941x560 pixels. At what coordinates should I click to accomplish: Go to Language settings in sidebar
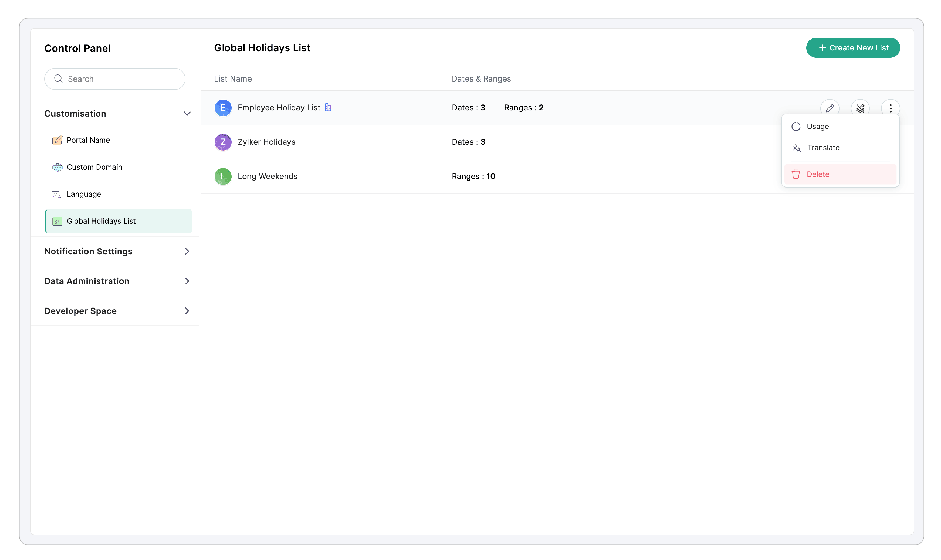[83, 194]
